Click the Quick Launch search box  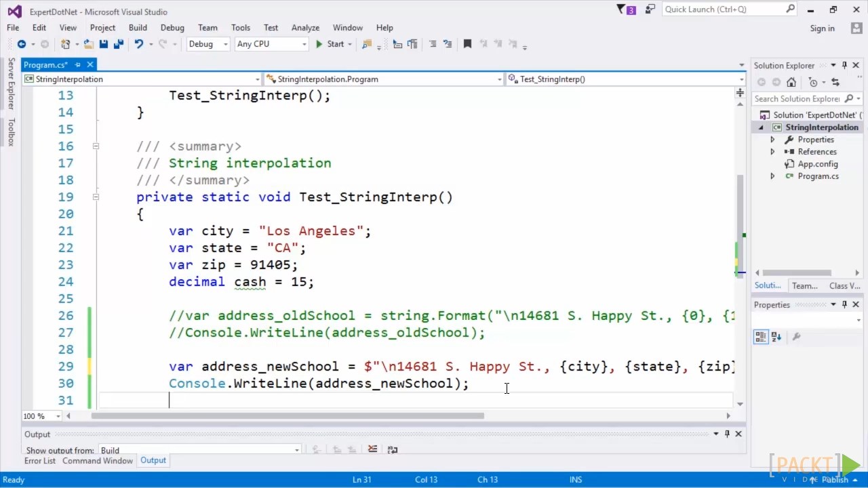(729, 9)
